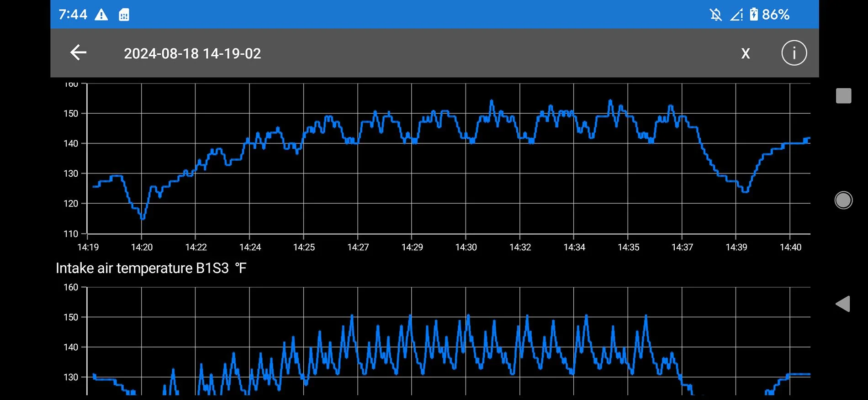
Task: Tap the 7:44 clock in status bar
Action: (73, 15)
